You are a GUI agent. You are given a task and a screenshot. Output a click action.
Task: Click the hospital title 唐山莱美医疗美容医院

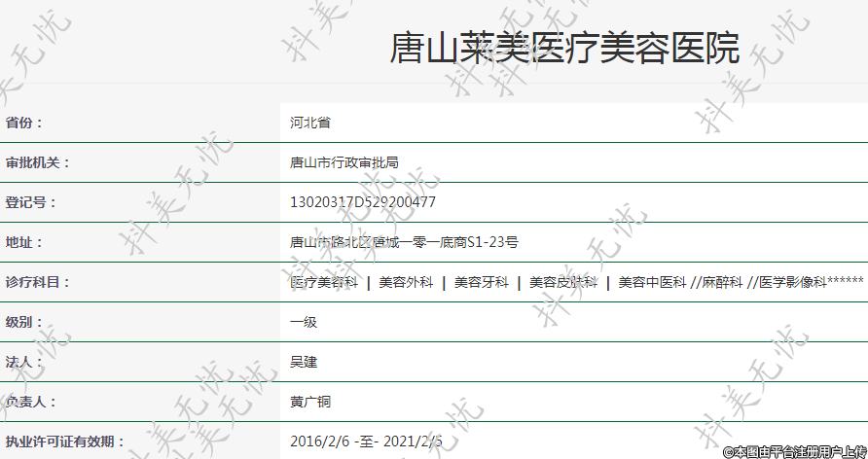point(563,49)
